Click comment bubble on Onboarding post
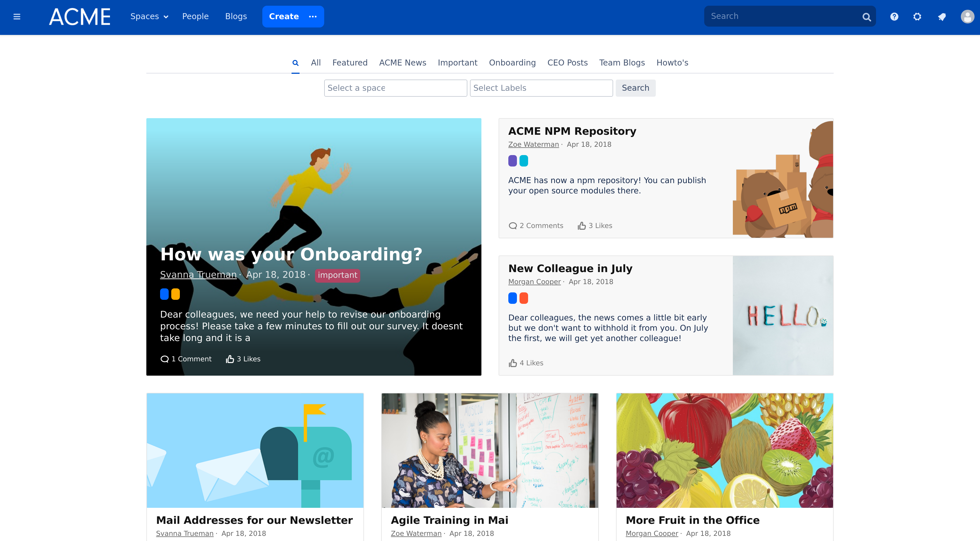This screenshot has width=980, height=541. (x=164, y=359)
